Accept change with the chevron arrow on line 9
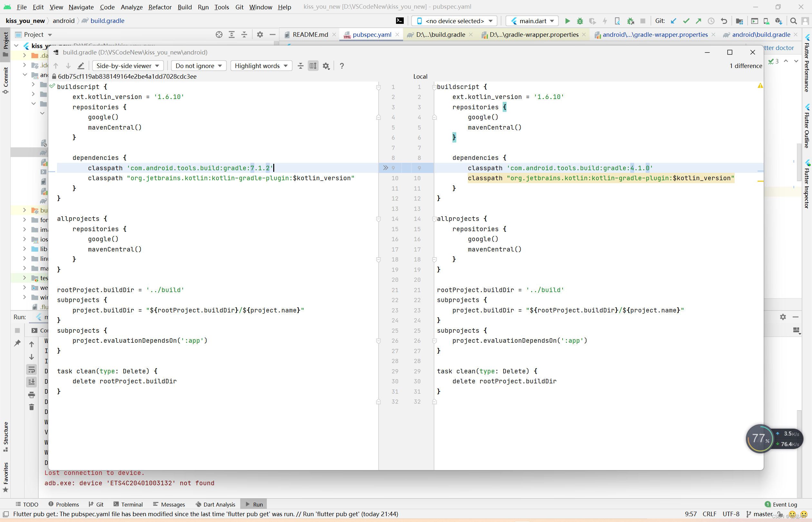 click(385, 168)
